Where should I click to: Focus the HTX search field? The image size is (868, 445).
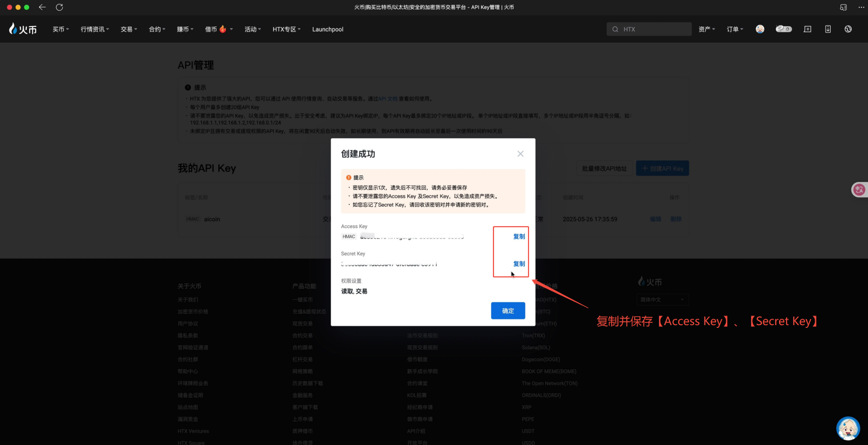coord(649,29)
